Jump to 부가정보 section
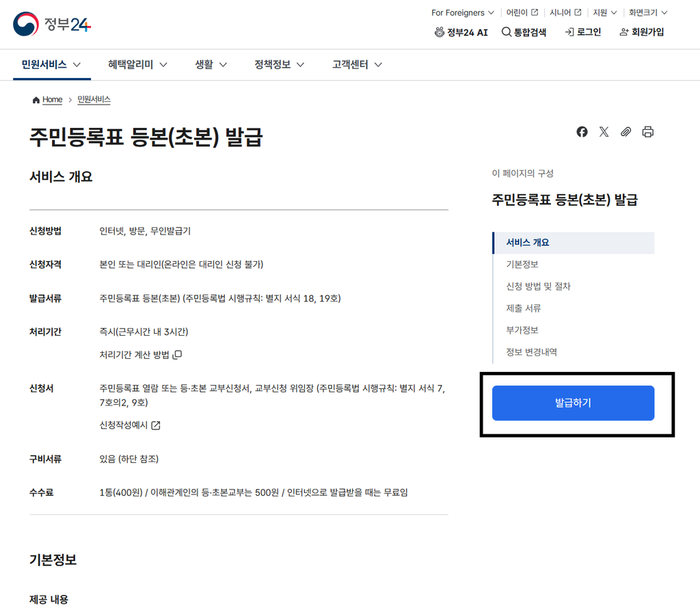 click(522, 330)
